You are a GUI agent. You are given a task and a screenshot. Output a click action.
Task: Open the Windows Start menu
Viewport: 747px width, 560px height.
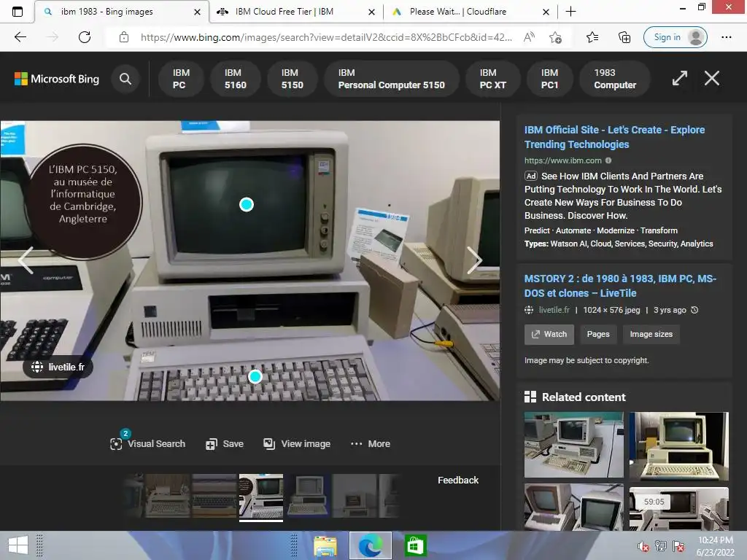tap(18, 545)
